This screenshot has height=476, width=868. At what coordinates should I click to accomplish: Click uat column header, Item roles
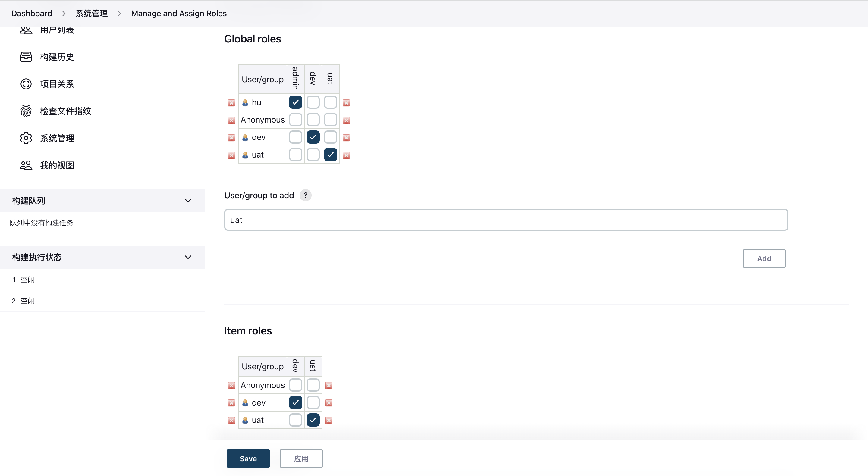click(313, 366)
